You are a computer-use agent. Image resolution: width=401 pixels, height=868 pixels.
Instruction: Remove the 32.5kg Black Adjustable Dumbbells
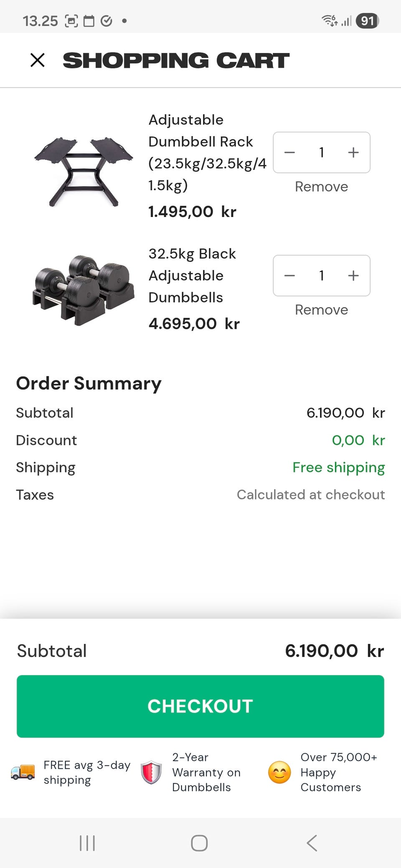(321, 310)
